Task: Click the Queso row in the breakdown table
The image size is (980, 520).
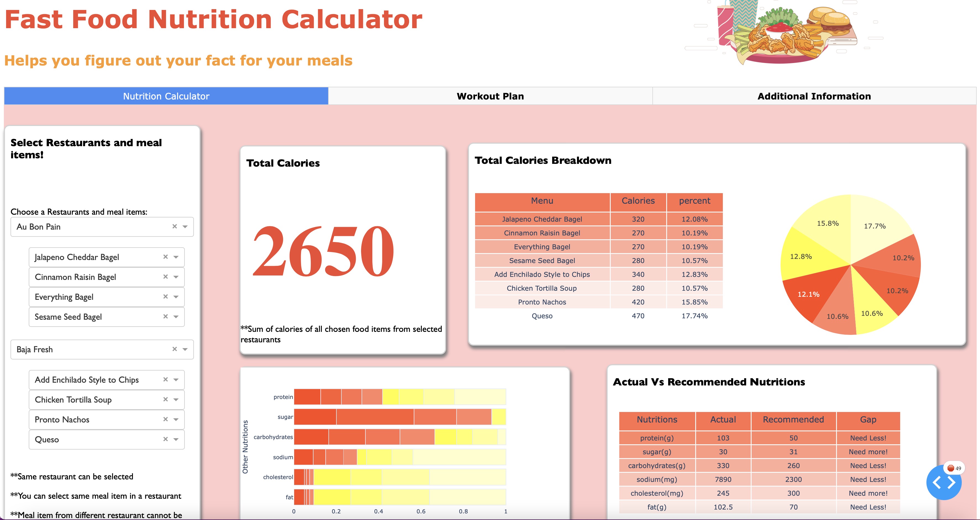Action: (x=542, y=316)
